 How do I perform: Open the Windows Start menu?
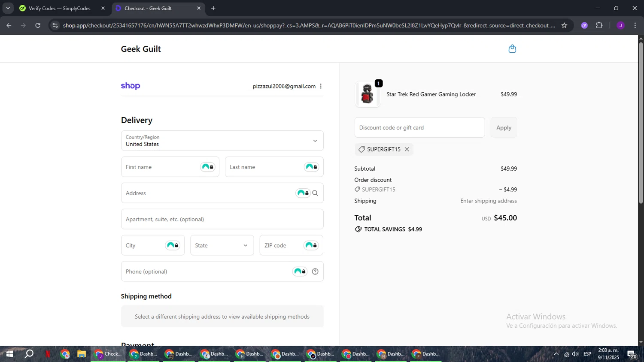click(x=9, y=354)
